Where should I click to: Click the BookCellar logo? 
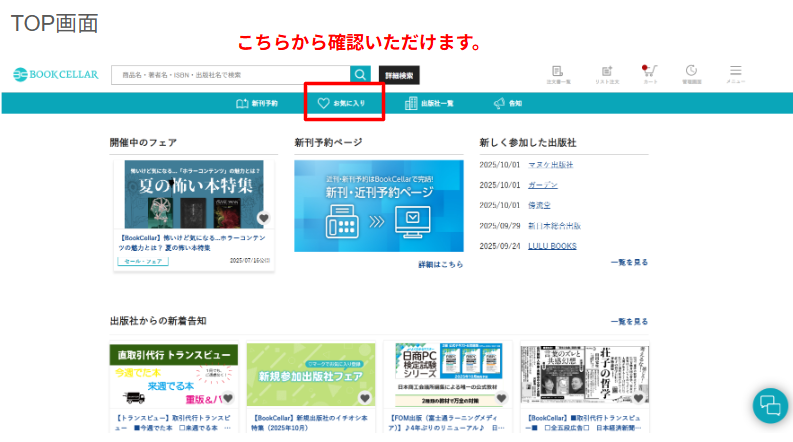[x=56, y=74]
